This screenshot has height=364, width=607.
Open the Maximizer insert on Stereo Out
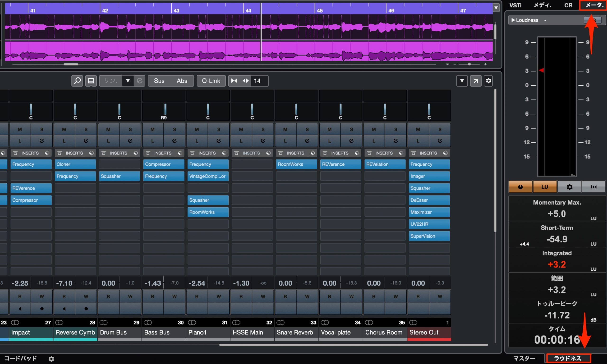tap(429, 212)
